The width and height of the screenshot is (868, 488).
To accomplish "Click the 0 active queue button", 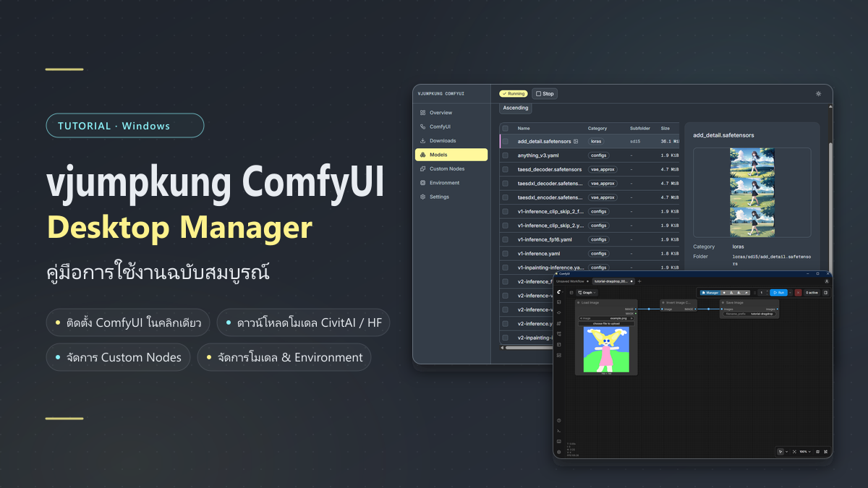I will [x=812, y=292].
